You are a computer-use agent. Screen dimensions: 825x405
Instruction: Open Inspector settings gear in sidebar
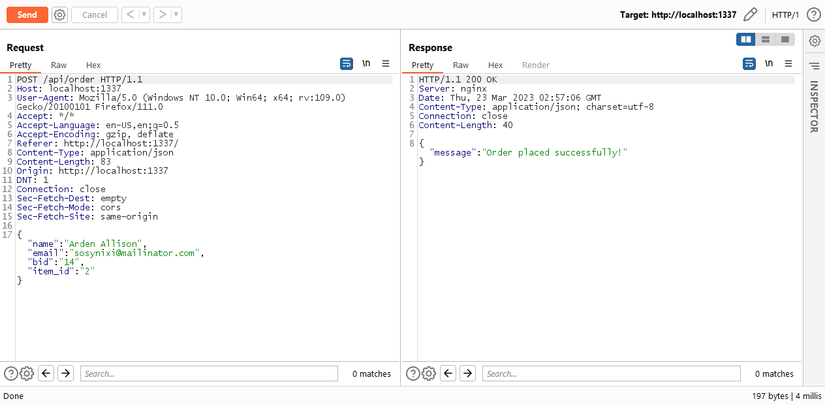pyautogui.click(x=815, y=41)
